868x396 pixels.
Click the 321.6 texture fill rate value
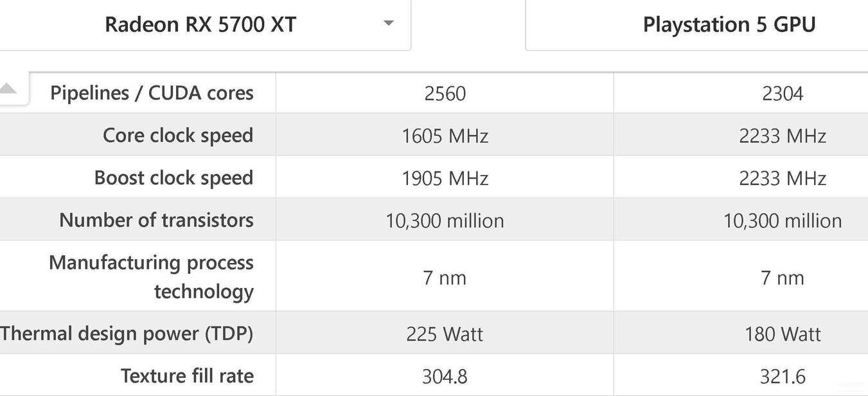(783, 377)
